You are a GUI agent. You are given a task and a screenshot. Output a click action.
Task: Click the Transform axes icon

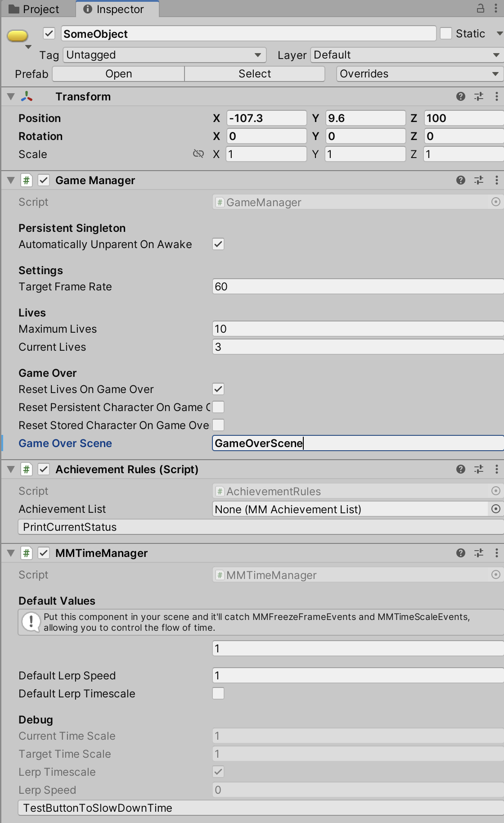(x=27, y=96)
